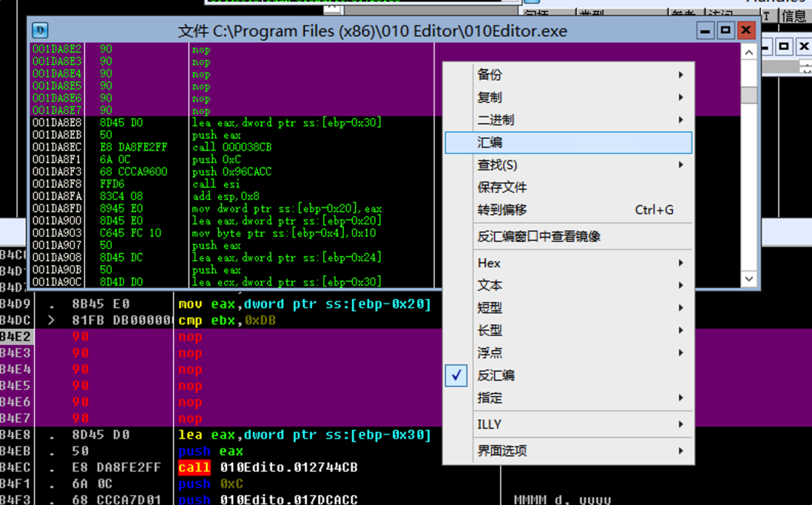Click the D icon in the dump window title bar
The width and height of the screenshot is (812, 505).
[39, 30]
